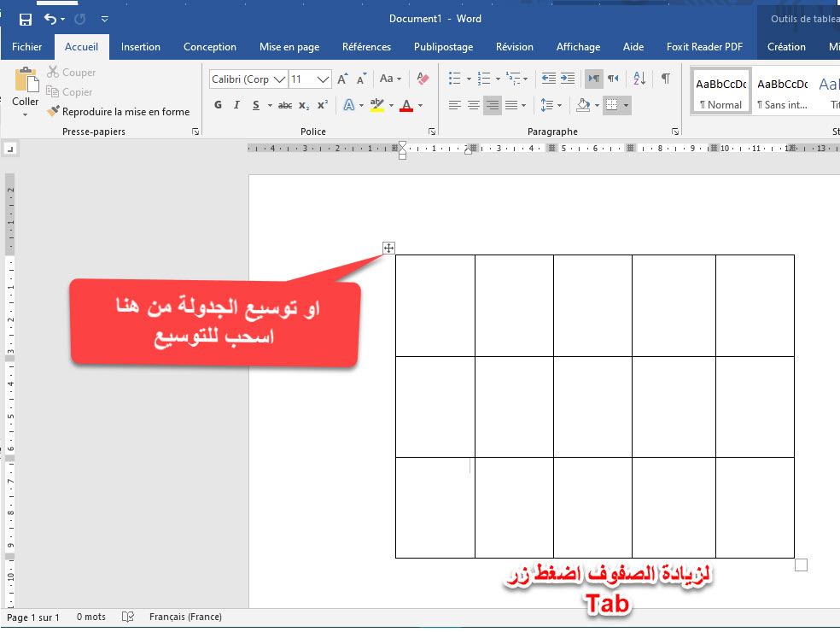This screenshot has width=840, height=632.
Task: Toggle bold formatting with the G icon
Action: click(x=217, y=104)
